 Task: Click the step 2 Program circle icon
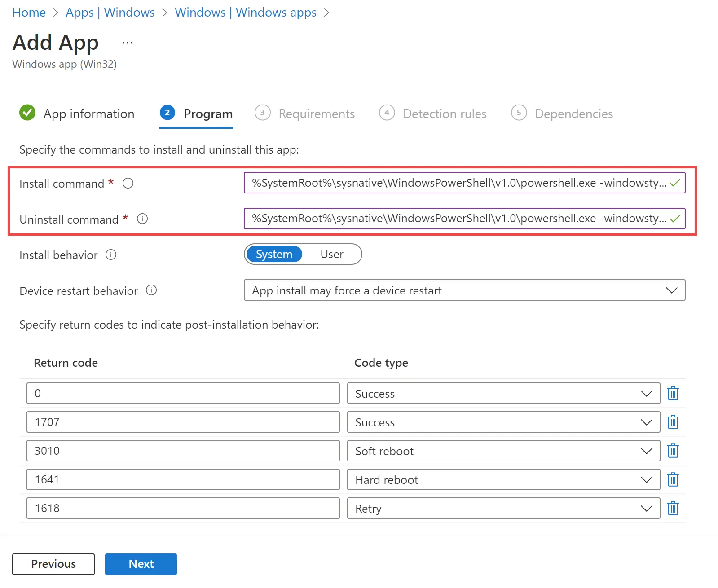click(x=167, y=113)
